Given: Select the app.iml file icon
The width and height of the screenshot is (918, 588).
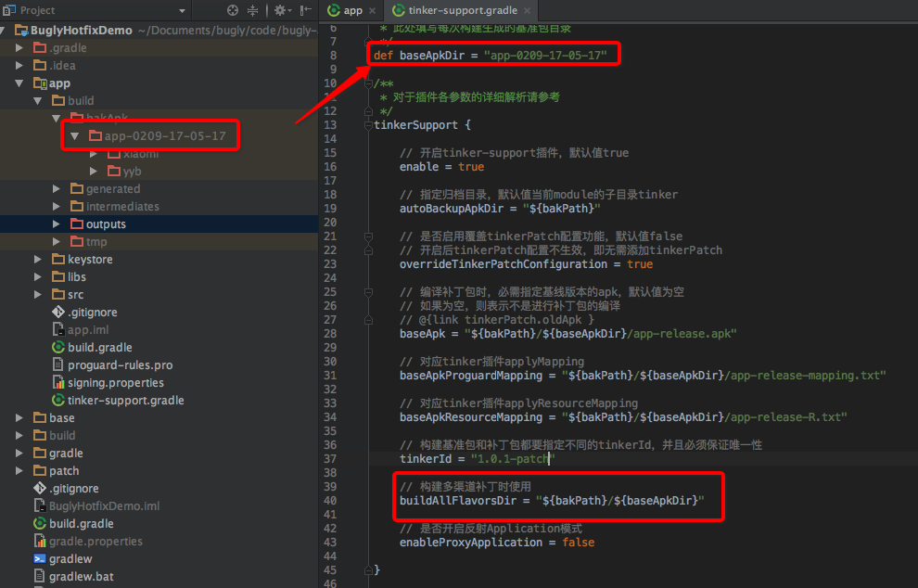Looking at the screenshot, I should point(58,329).
